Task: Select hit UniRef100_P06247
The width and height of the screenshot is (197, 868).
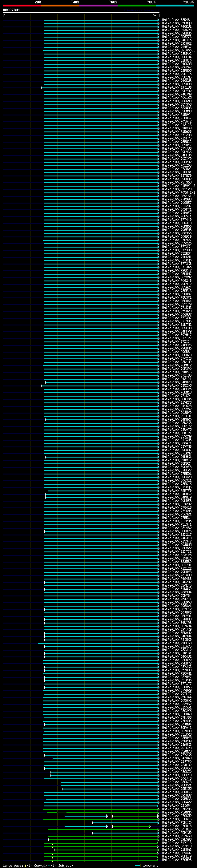Action: pyautogui.click(x=177, y=67)
